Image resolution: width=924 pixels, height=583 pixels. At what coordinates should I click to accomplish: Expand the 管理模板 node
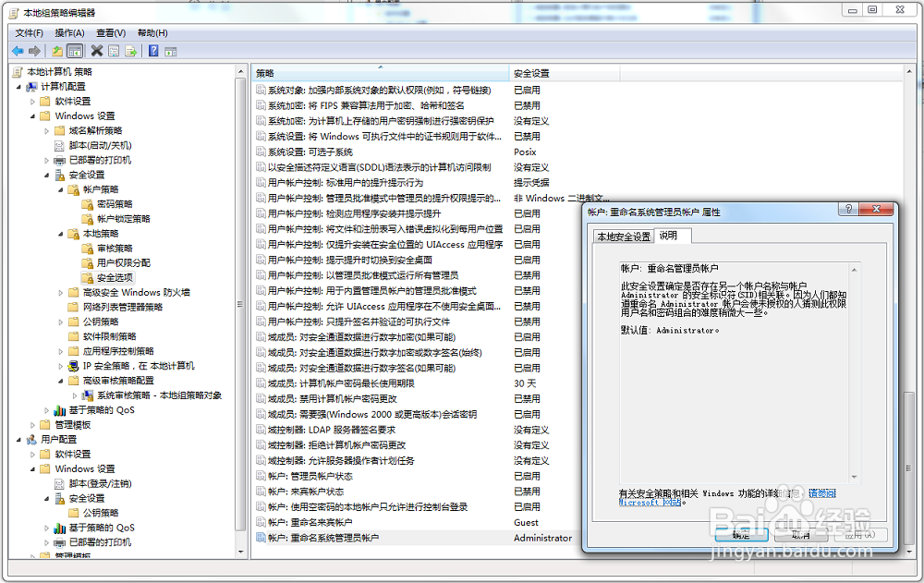[31, 425]
